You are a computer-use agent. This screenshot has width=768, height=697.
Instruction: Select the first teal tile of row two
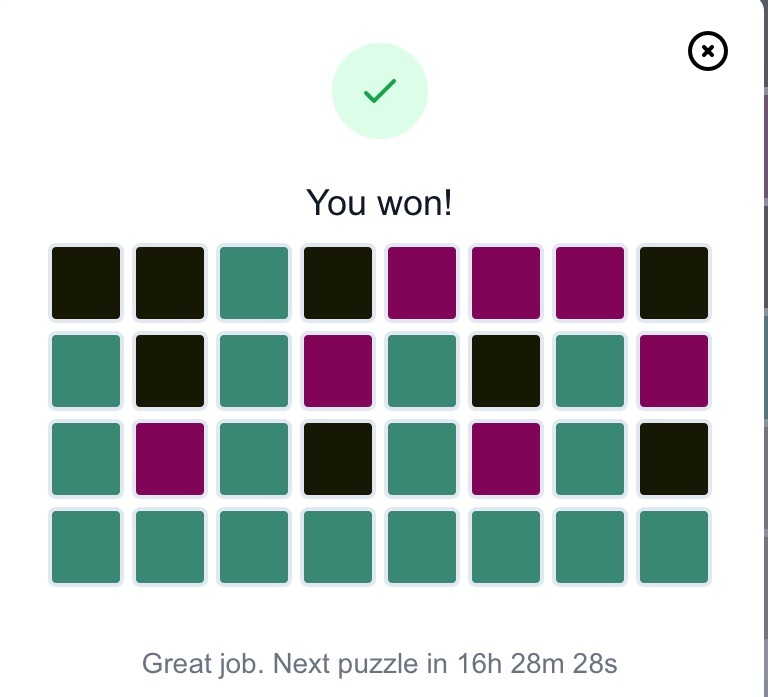[86, 371]
